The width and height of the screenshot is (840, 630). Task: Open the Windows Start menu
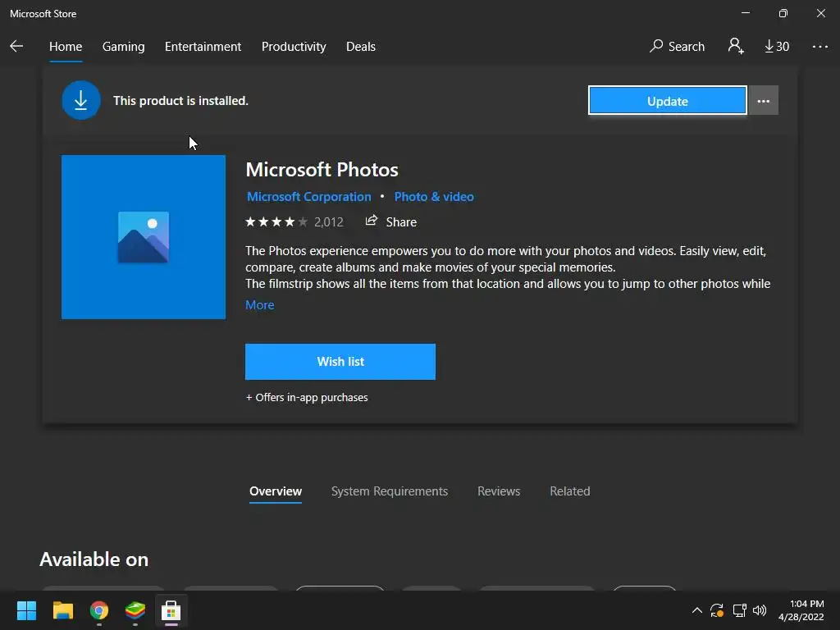click(x=26, y=610)
